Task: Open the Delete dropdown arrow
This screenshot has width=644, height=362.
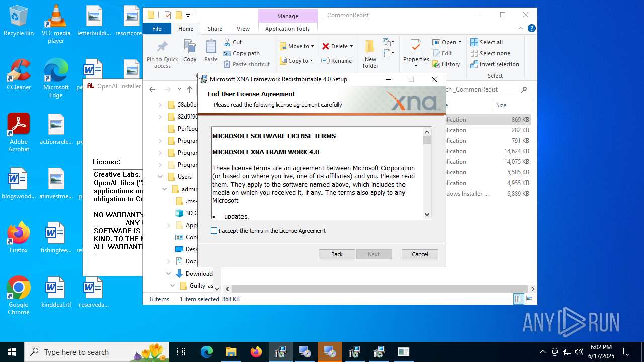Action: click(x=351, y=46)
